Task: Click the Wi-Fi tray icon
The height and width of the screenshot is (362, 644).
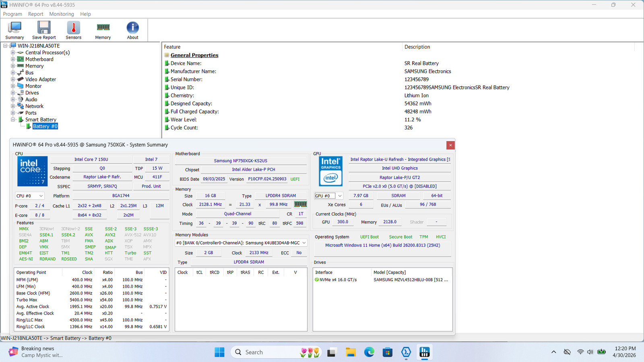Action: (580, 352)
